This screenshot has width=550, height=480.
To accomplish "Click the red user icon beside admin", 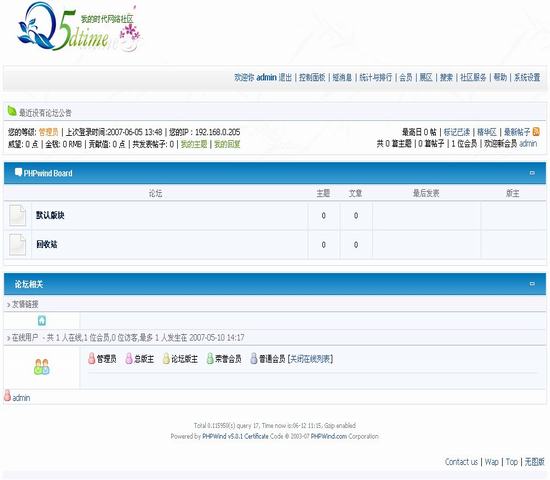I will coord(7,395).
